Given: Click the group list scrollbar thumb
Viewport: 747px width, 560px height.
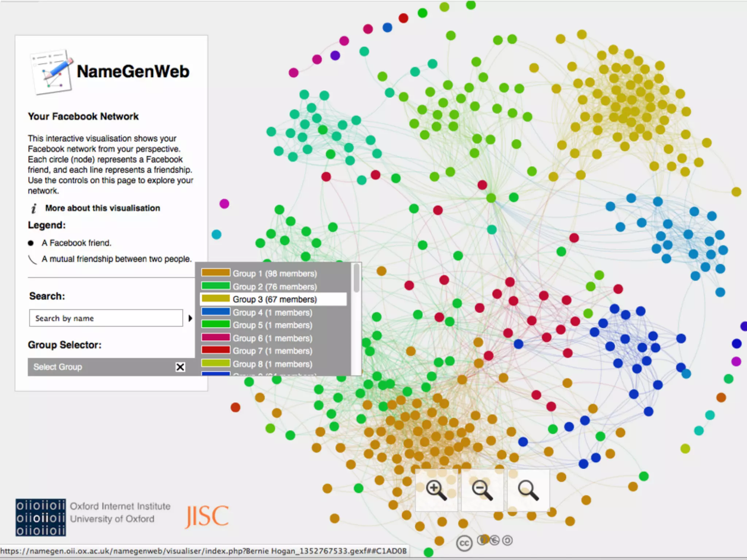Looking at the screenshot, I should click(x=356, y=278).
